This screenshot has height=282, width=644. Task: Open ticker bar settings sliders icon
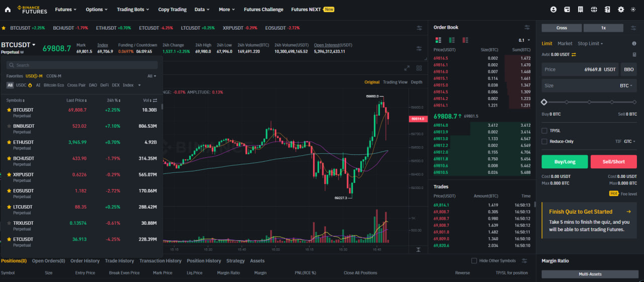tap(420, 28)
